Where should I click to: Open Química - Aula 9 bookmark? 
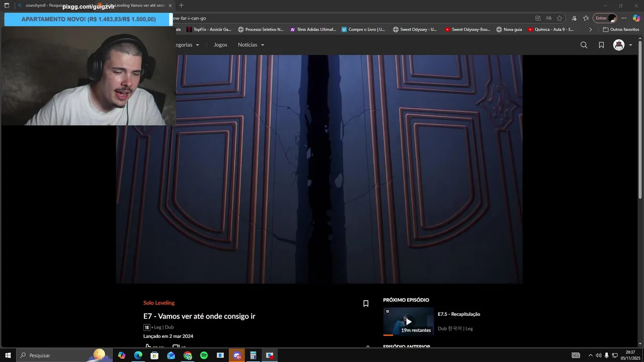pyautogui.click(x=550, y=30)
